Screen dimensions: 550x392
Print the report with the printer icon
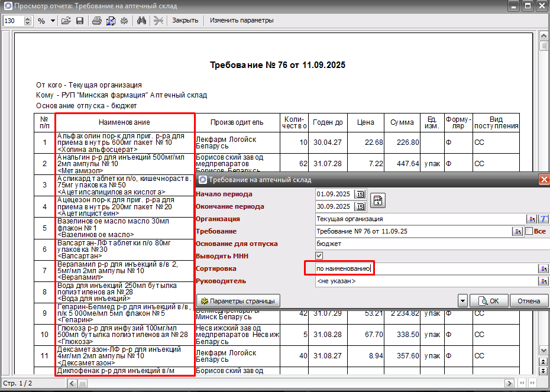(97, 21)
